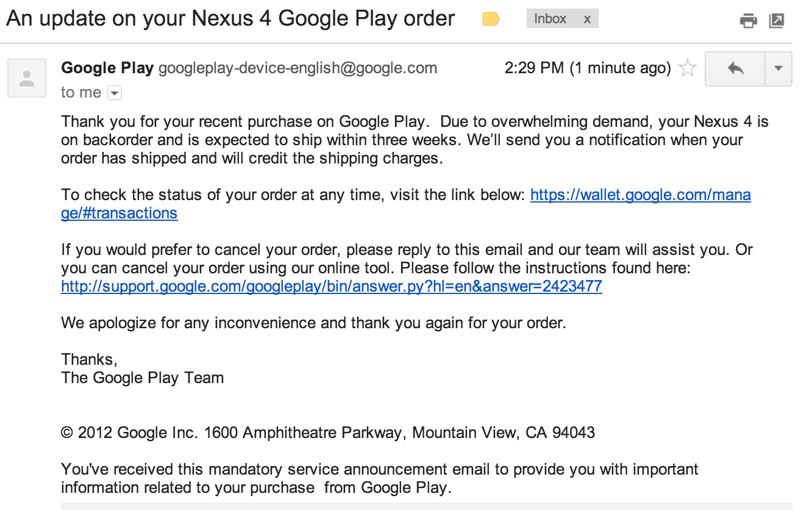Click the reply arrow inside the toolbar button

pos(735,68)
